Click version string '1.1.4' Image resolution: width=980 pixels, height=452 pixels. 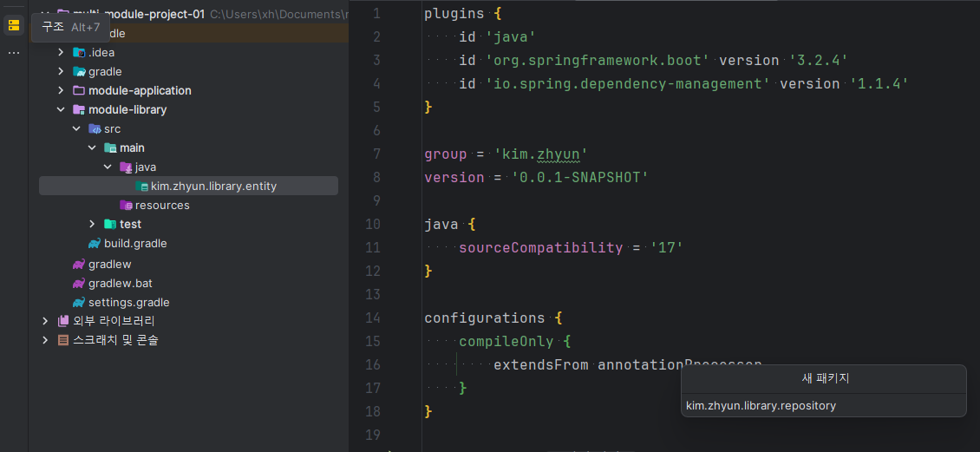coord(879,84)
